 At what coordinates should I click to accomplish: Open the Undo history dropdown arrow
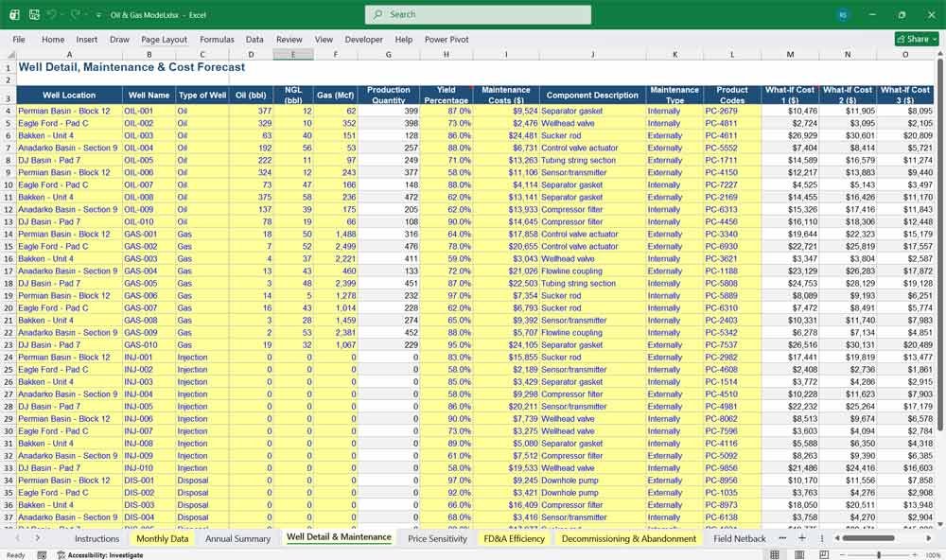pos(61,15)
